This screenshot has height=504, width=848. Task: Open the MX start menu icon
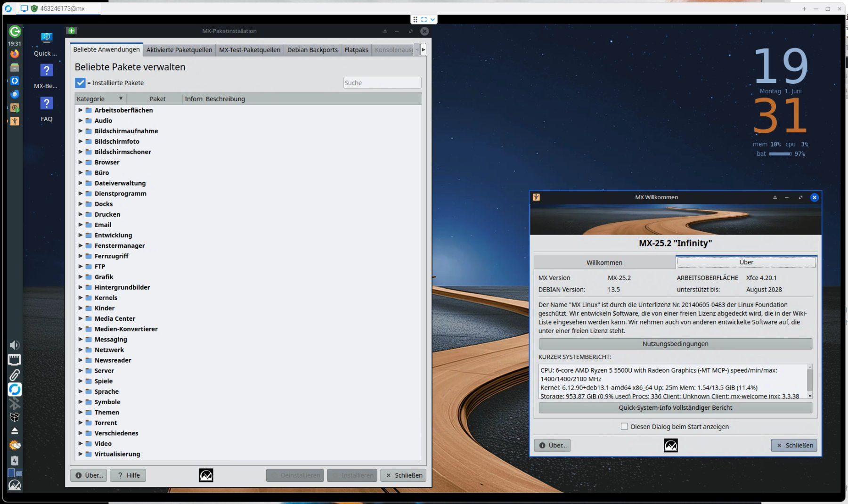click(15, 485)
